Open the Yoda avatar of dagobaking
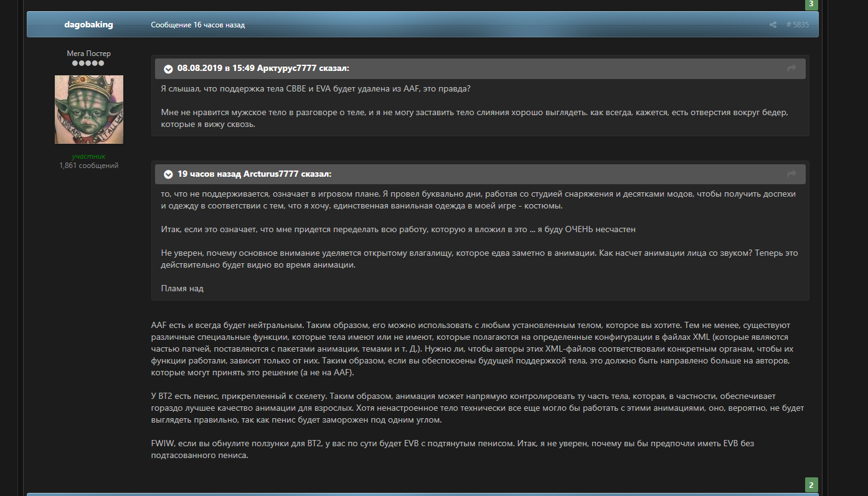 coord(88,110)
